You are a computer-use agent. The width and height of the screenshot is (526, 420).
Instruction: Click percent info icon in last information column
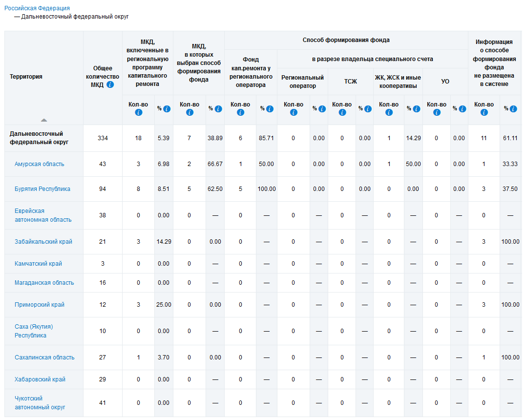[513, 109]
